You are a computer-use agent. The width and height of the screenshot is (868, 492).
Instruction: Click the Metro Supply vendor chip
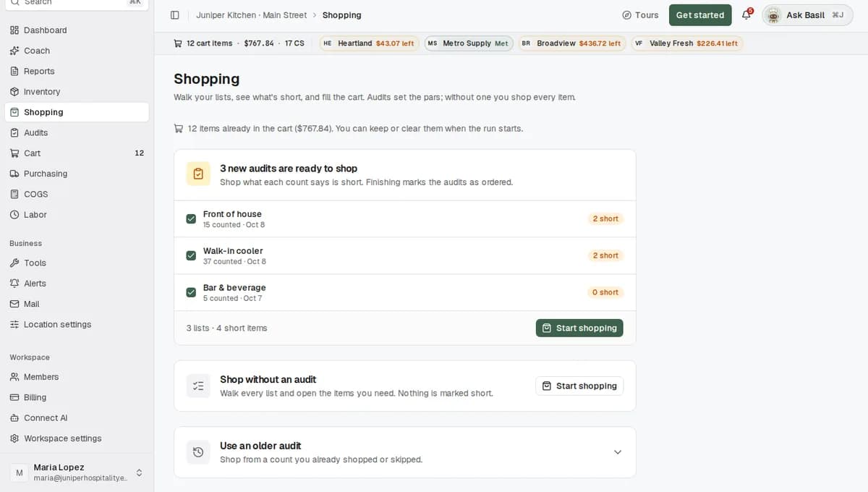(x=469, y=43)
